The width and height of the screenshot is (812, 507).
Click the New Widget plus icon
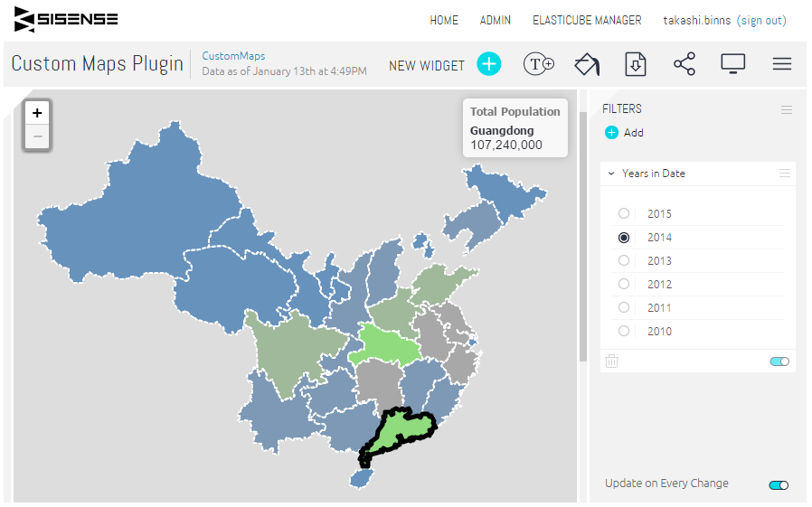[x=488, y=64]
